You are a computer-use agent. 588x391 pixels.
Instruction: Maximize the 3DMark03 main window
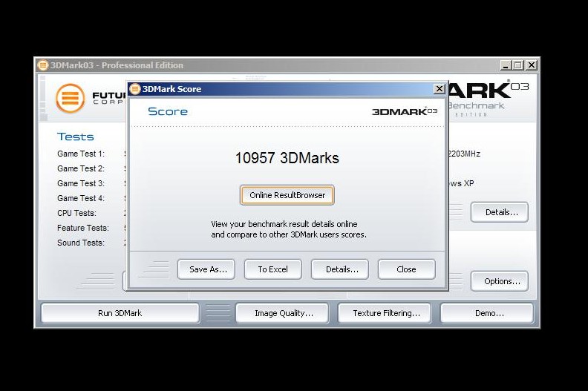tap(518, 65)
